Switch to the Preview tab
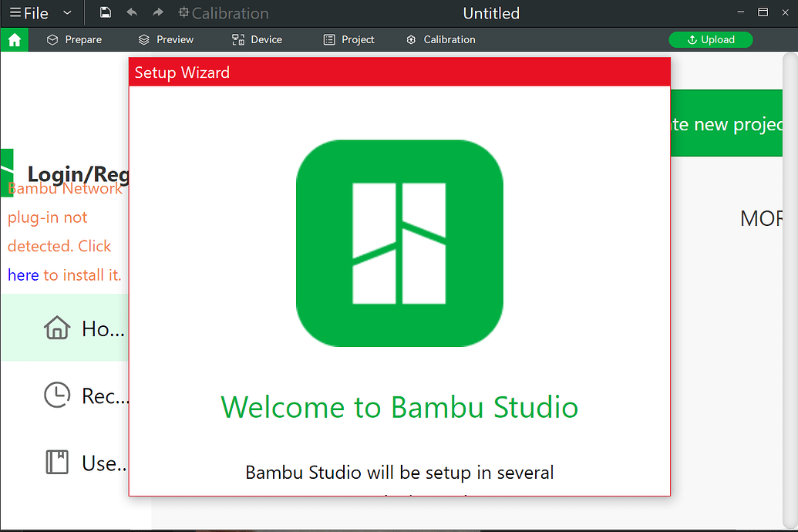Image resolution: width=798 pixels, height=532 pixels. tap(166, 40)
